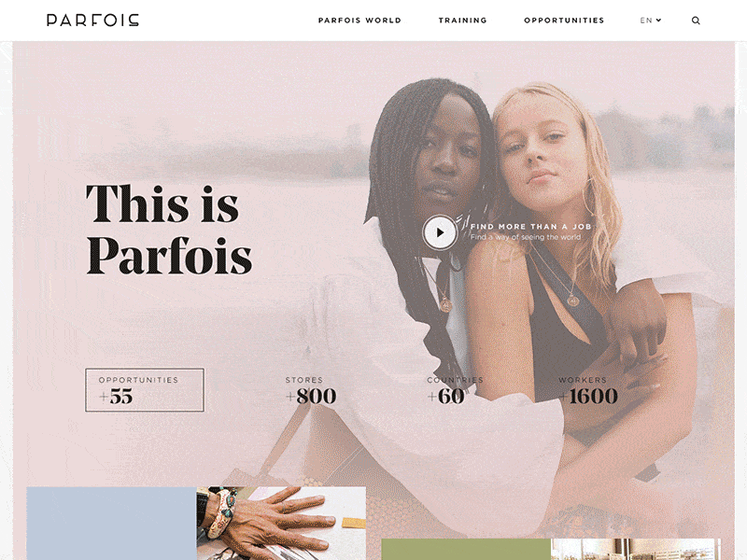Click the olive green color tile

pyautogui.click(x=466, y=550)
